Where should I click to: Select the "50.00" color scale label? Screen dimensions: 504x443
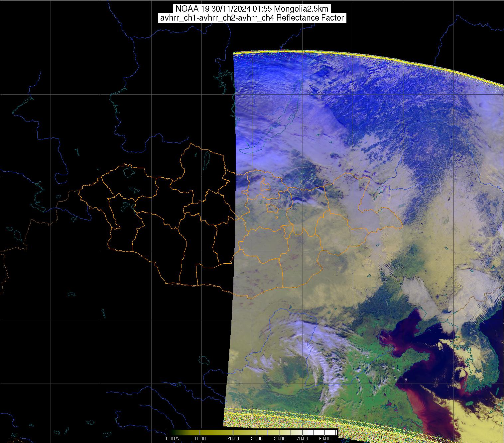point(280,439)
